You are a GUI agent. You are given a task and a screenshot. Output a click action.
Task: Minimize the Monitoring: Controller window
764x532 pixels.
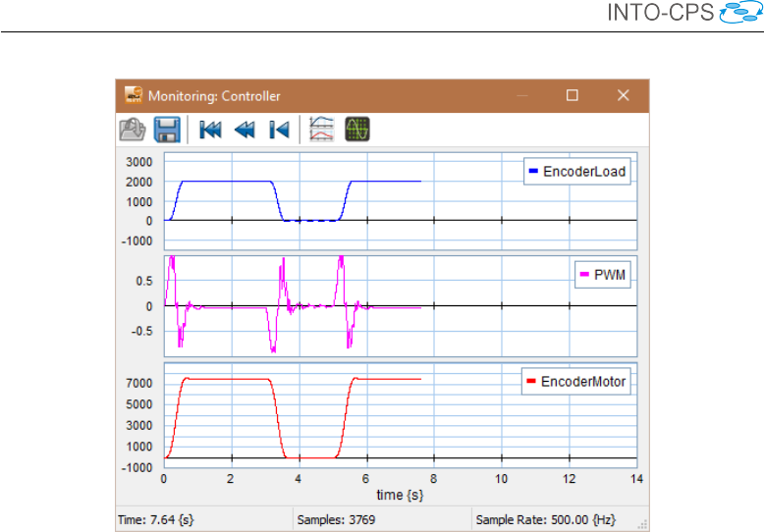tap(522, 95)
